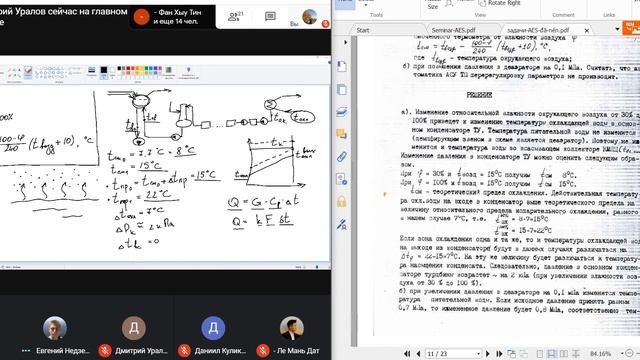Image resolution: width=640 pixels, height=360 pixels.
Task: Open the meeting chat icon
Action: coord(270,17)
